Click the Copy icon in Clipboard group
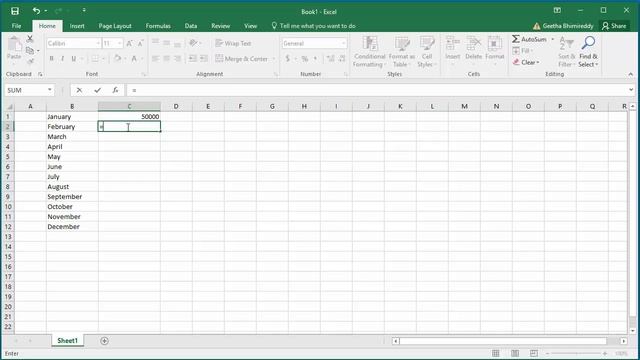This screenshot has width=640, height=360. 30,51
